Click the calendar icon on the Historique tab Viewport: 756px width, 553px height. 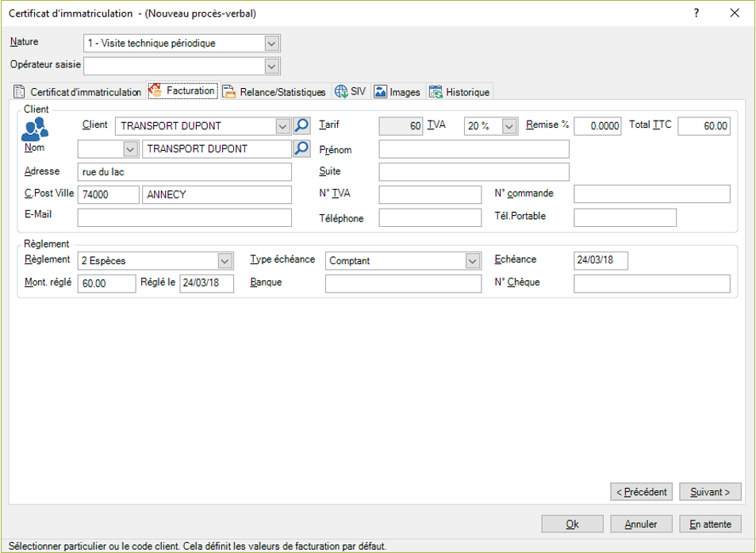(x=434, y=91)
